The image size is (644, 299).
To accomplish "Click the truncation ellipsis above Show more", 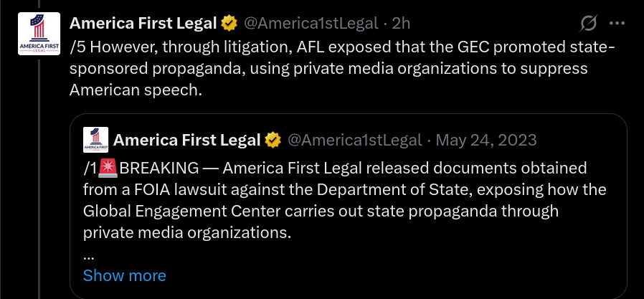I will pyautogui.click(x=89, y=257).
